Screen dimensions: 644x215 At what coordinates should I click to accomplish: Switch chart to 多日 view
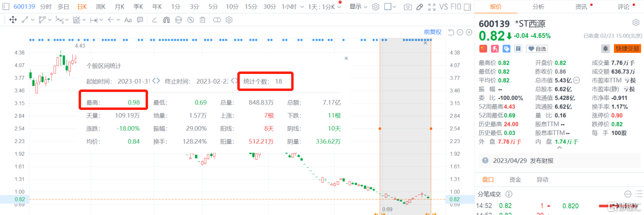click(63, 7)
